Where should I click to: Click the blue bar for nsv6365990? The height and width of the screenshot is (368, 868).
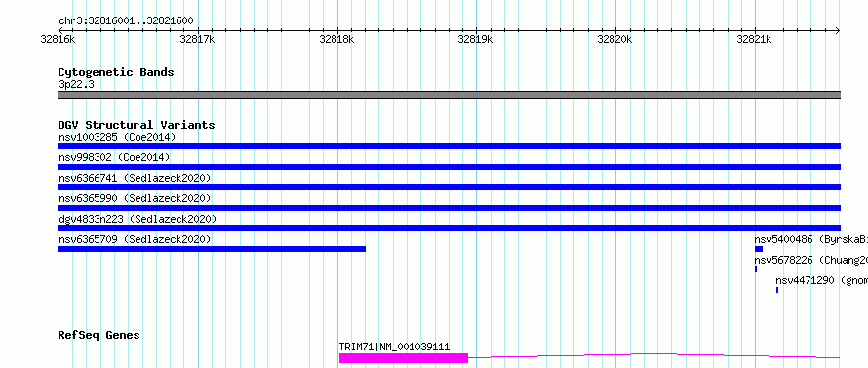[449, 208]
